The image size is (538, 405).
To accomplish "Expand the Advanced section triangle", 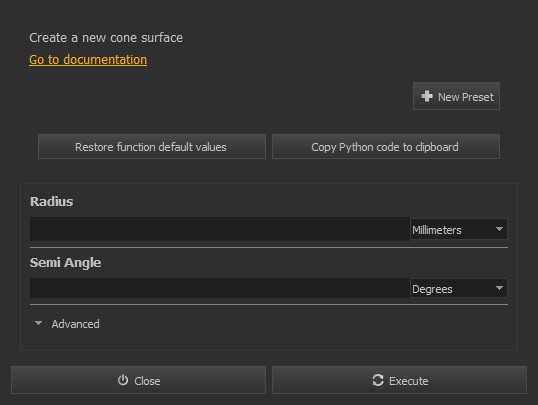I will tap(38, 323).
